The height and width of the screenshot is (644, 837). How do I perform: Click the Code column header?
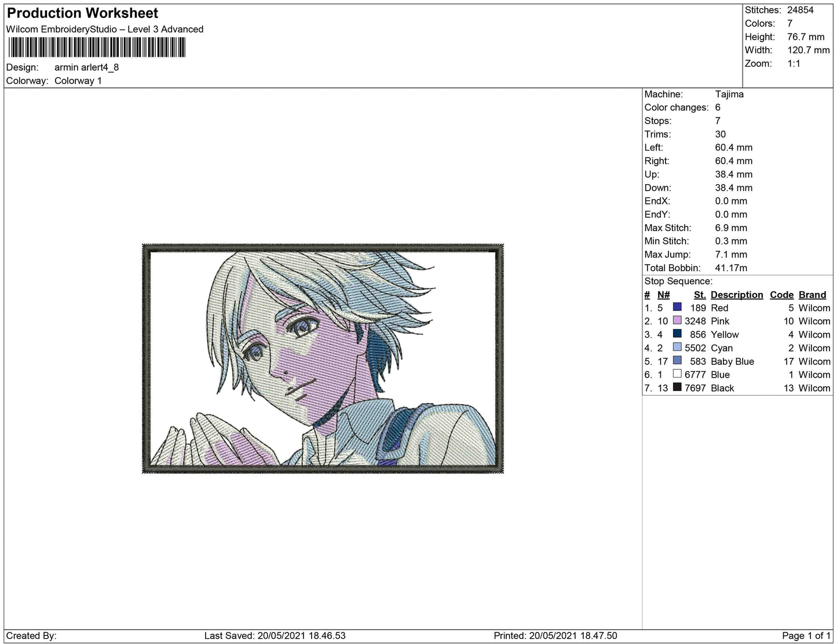[781, 295]
